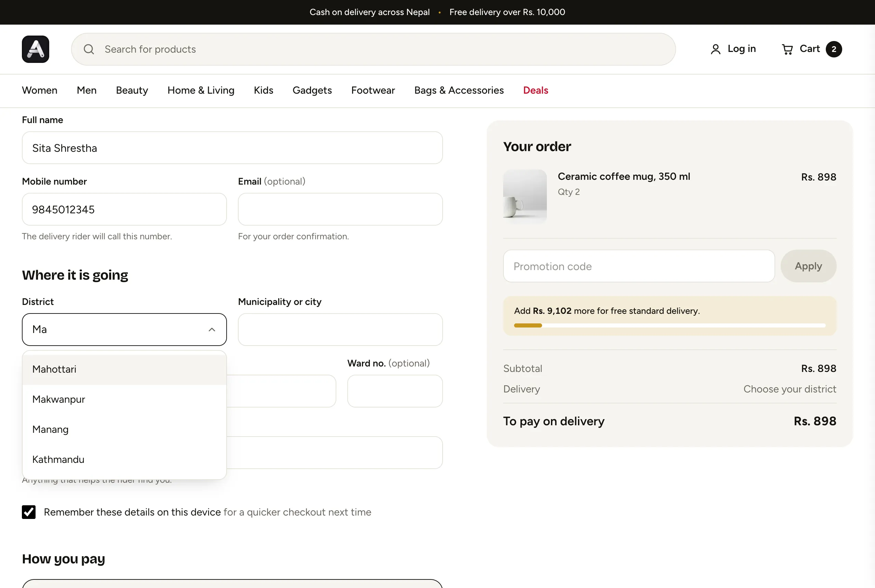The width and height of the screenshot is (875, 588).
Task: Focus the Search for products field
Action: [x=373, y=49]
